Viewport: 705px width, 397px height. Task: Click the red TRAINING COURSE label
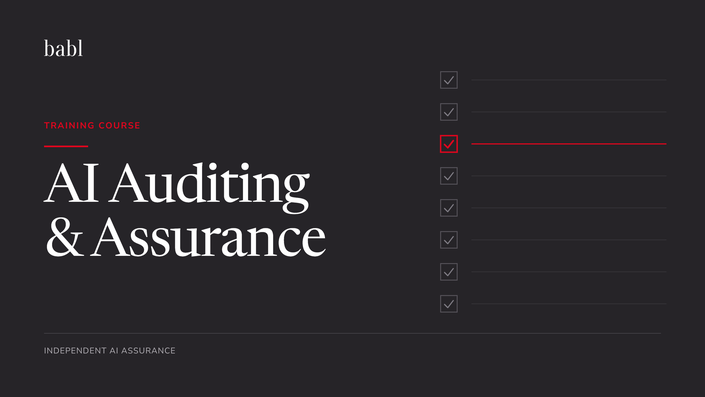click(x=92, y=125)
